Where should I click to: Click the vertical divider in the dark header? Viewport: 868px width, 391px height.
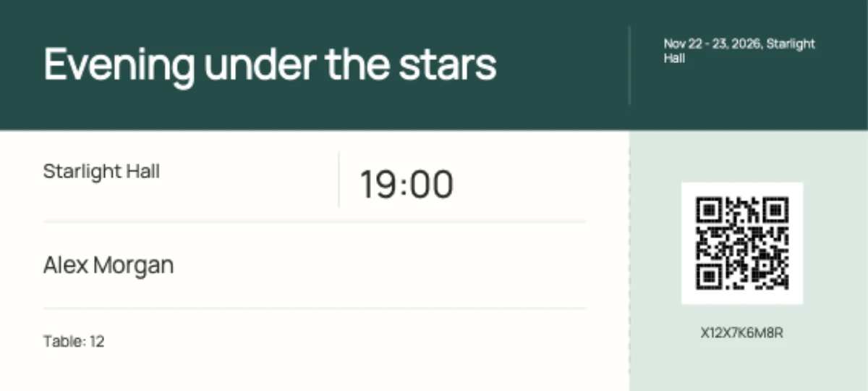[629, 65]
